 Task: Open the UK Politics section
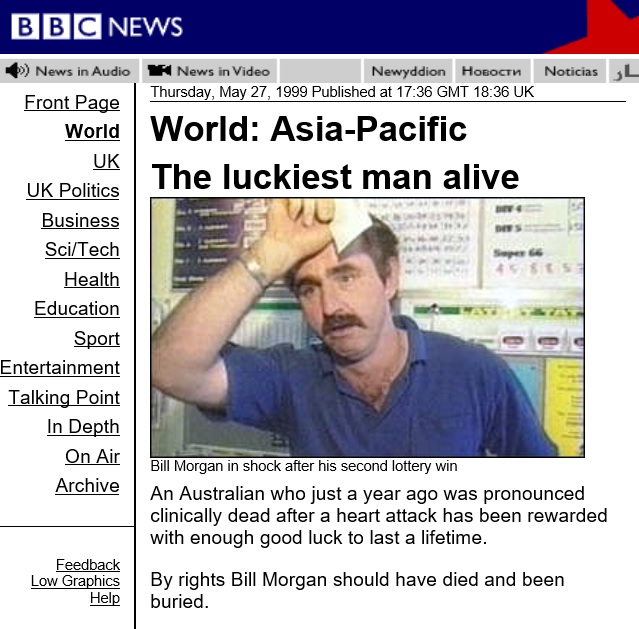[73, 190]
